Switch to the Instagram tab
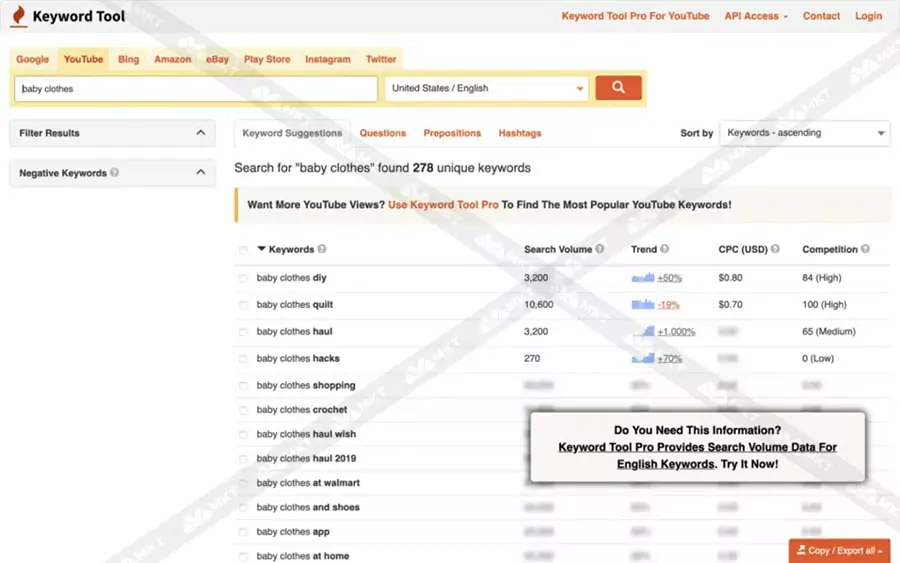The height and width of the screenshot is (563, 900). point(328,59)
